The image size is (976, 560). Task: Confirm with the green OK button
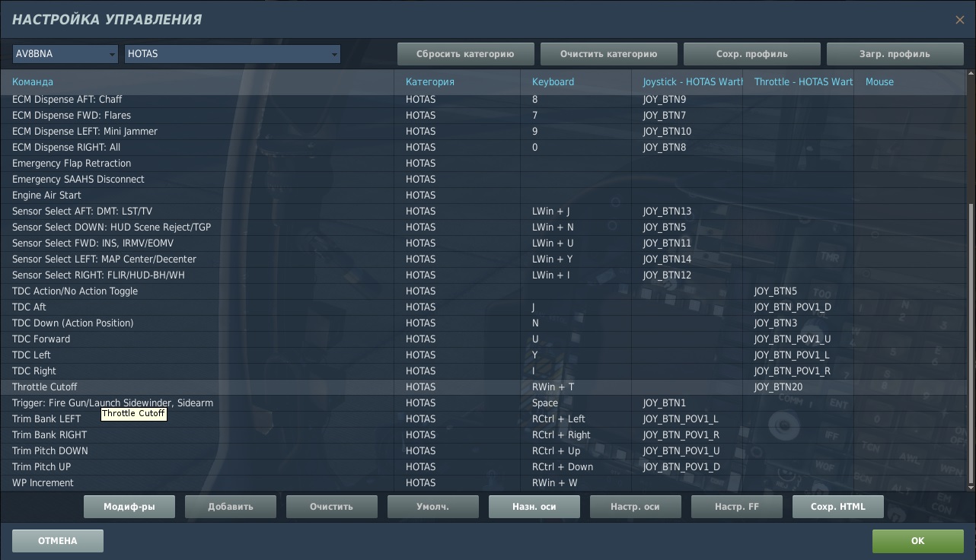point(918,541)
